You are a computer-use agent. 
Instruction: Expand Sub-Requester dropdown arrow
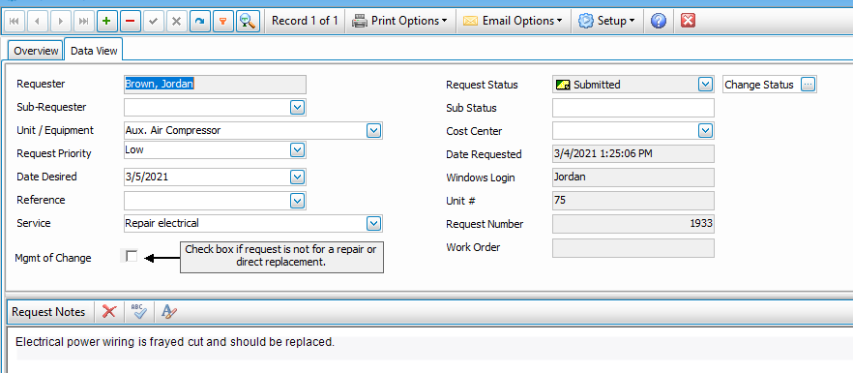point(297,108)
